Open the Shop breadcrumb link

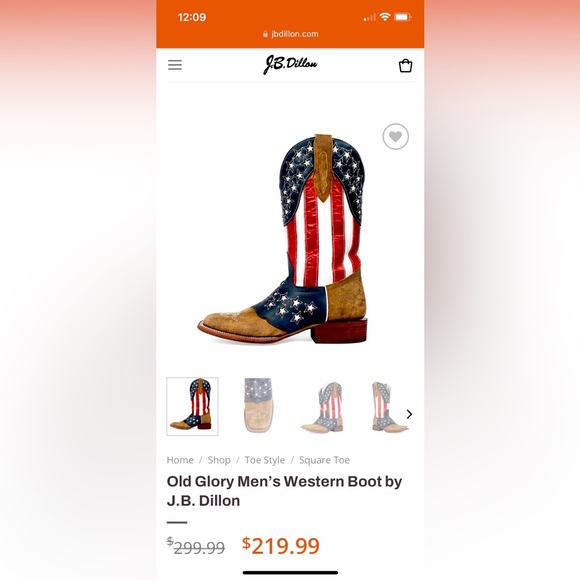click(219, 460)
